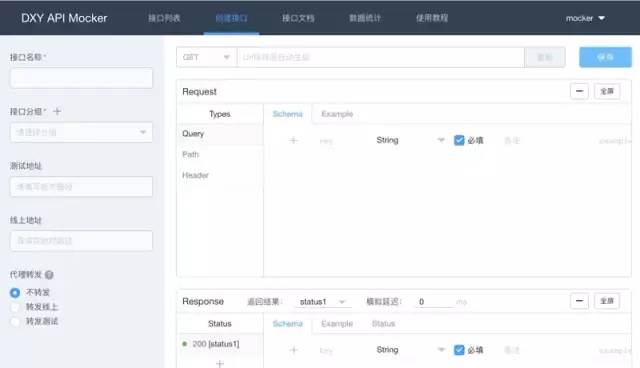Switch to the Response Example tab
Viewport: 640px width, 368px height.
[337, 324]
